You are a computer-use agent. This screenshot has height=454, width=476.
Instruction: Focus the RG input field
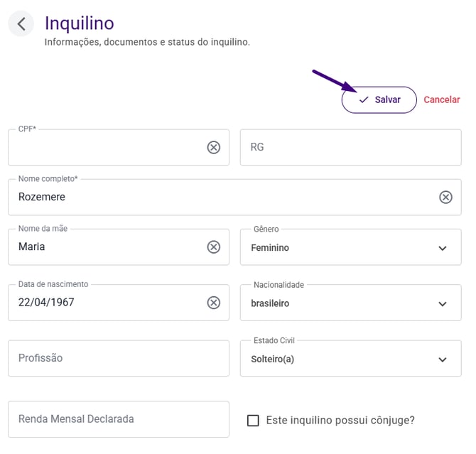coord(350,147)
